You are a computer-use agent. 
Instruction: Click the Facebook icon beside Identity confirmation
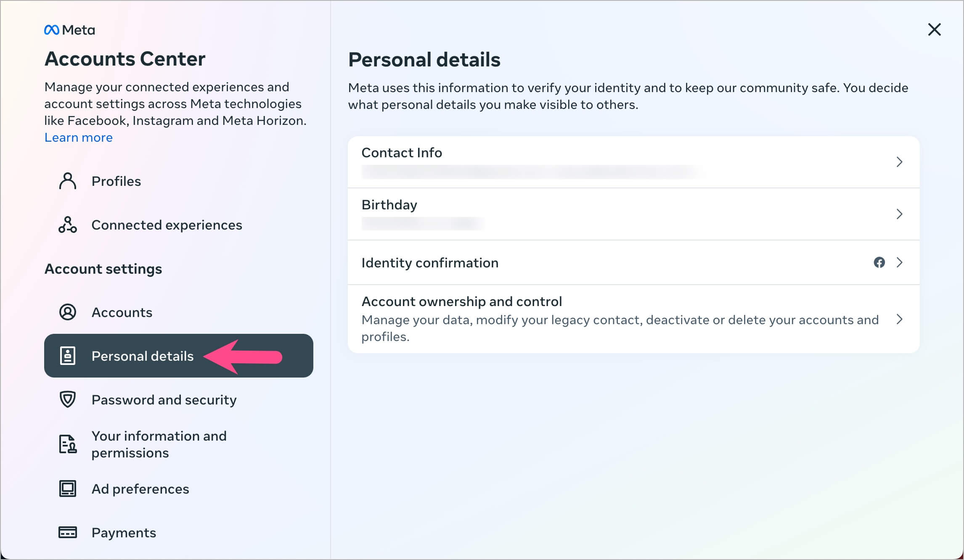[x=879, y=262]
